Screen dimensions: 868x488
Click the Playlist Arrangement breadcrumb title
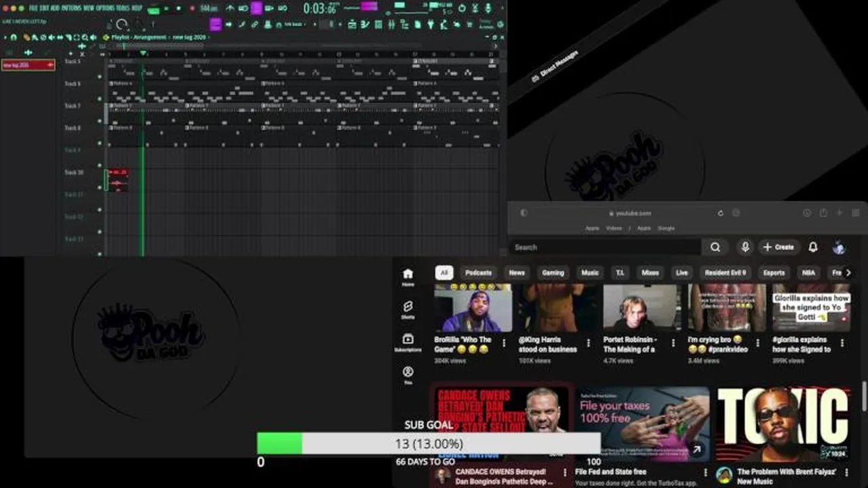pos(139,37)
